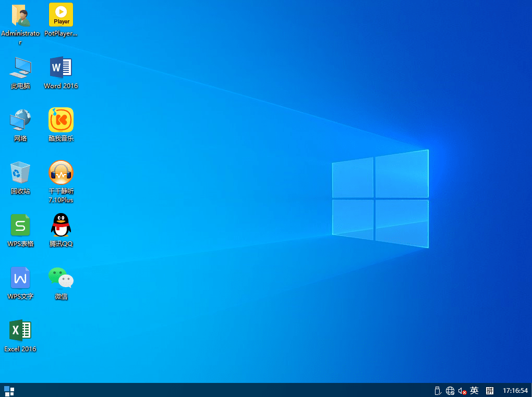Open 此电脑 (This PC)
This screenshot has height=397, width=532.
pyautogui.click(x=20, y=68)
